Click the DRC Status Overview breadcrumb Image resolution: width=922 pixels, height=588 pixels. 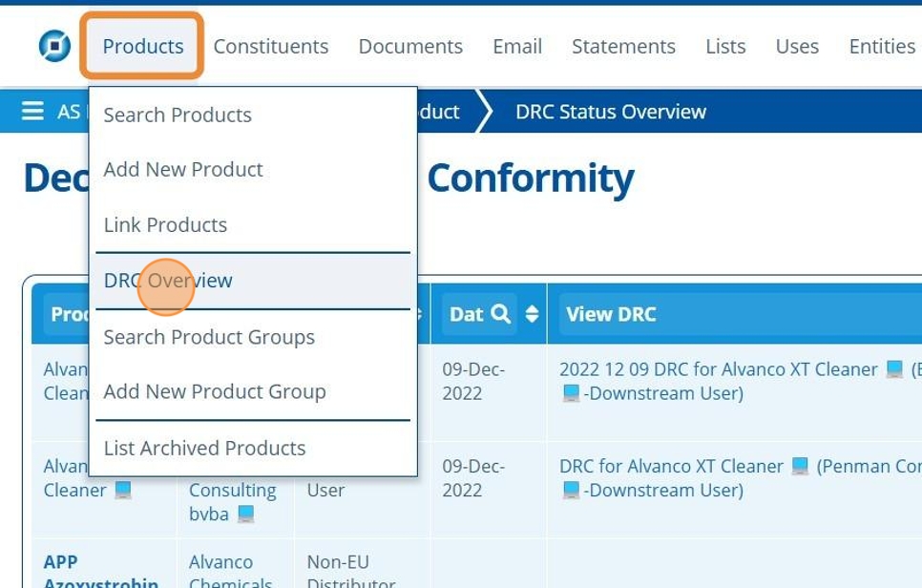point(611,112)
